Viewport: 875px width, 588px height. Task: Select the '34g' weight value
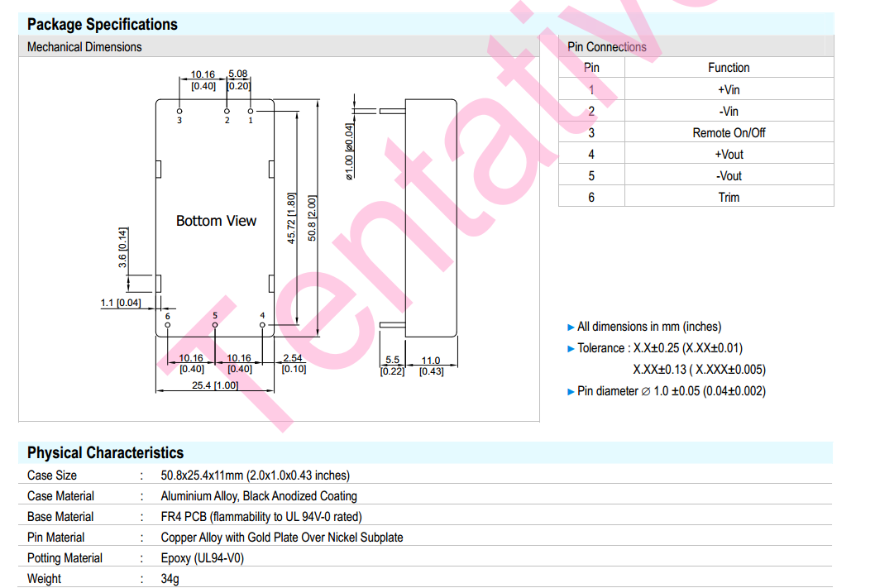[x=170, y=579]
